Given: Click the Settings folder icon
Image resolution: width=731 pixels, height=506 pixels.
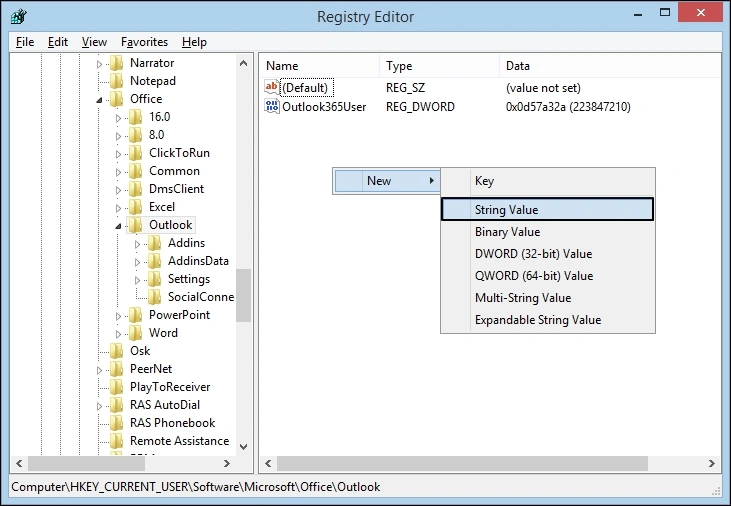Looking at the screenshot, I should [x=154, y=279].
